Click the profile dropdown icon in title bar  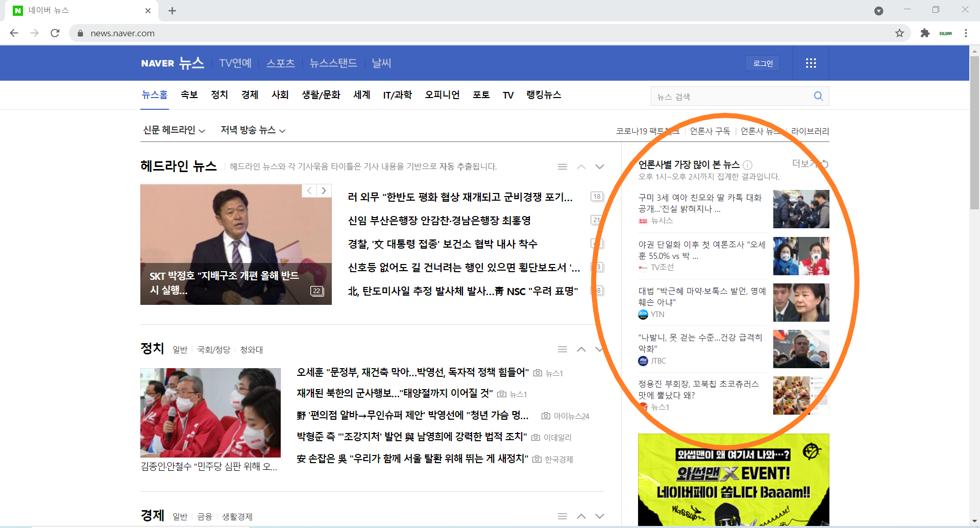pos(878,11)
